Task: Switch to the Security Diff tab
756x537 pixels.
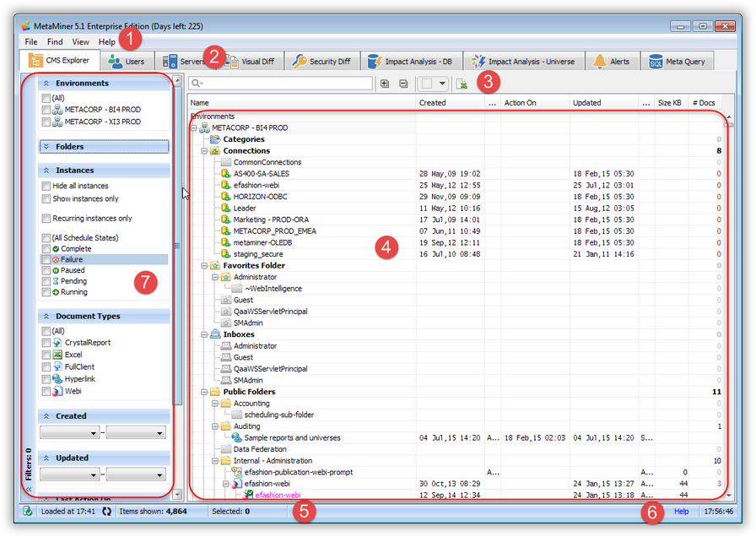Action: [322, 62]
